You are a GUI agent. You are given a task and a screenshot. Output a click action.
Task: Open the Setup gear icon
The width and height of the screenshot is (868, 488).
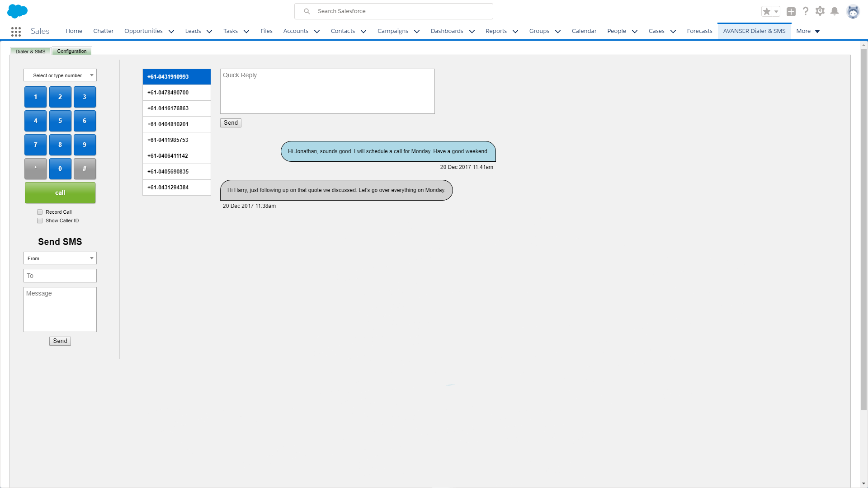pos(820,11)
